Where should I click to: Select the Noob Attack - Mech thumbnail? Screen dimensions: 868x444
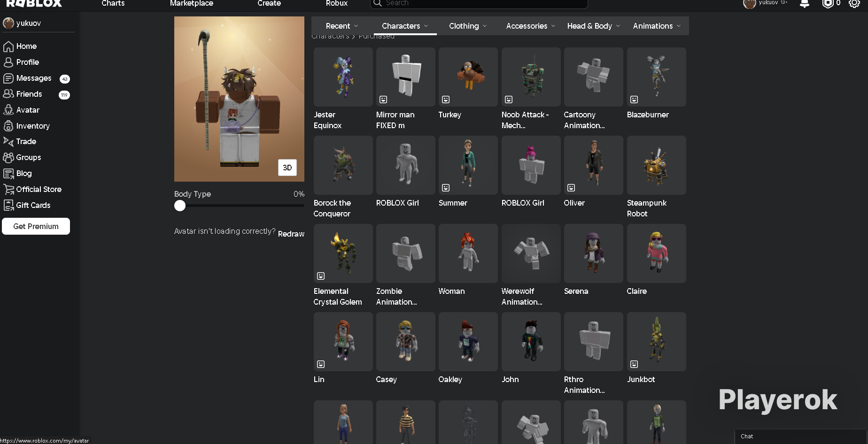coord(531,77)
